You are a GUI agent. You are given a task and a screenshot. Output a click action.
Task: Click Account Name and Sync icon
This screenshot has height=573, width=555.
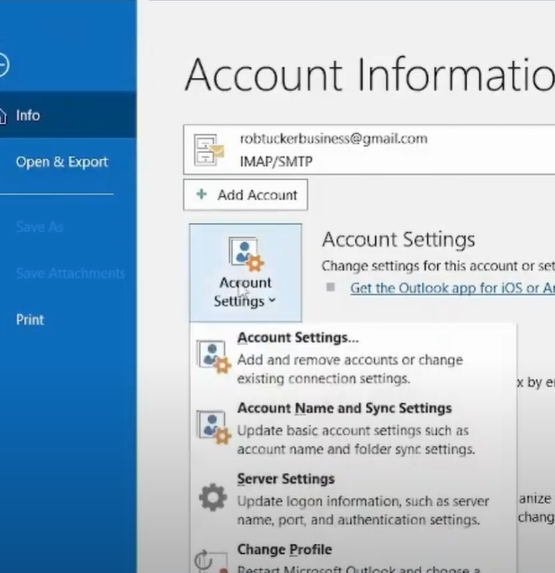click(213, 428)
